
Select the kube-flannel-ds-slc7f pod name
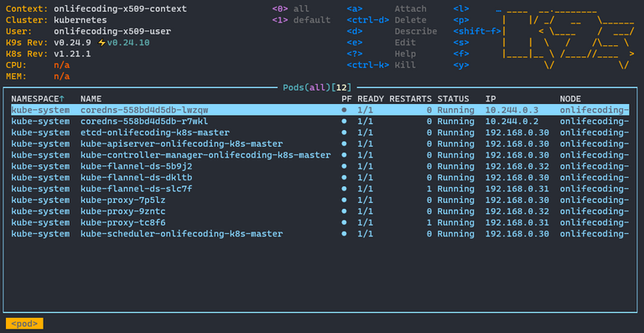[x=137, y=189]
